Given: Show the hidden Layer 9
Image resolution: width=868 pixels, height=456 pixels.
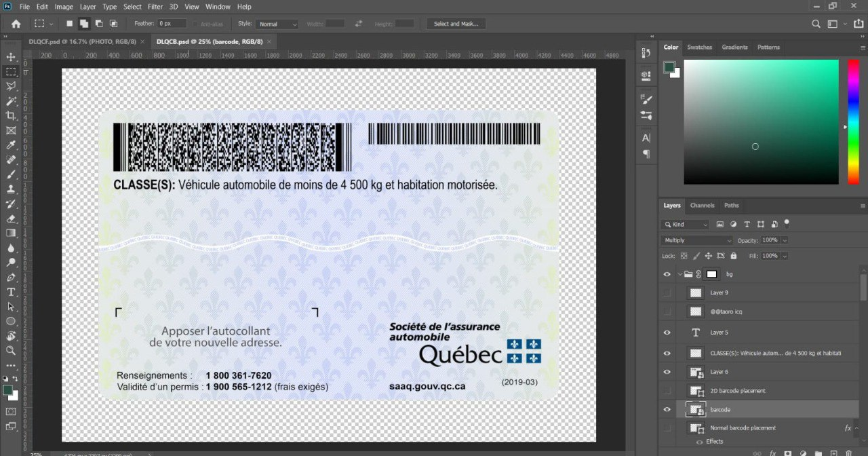Looking at the screenshot, I should coord(667,292).
